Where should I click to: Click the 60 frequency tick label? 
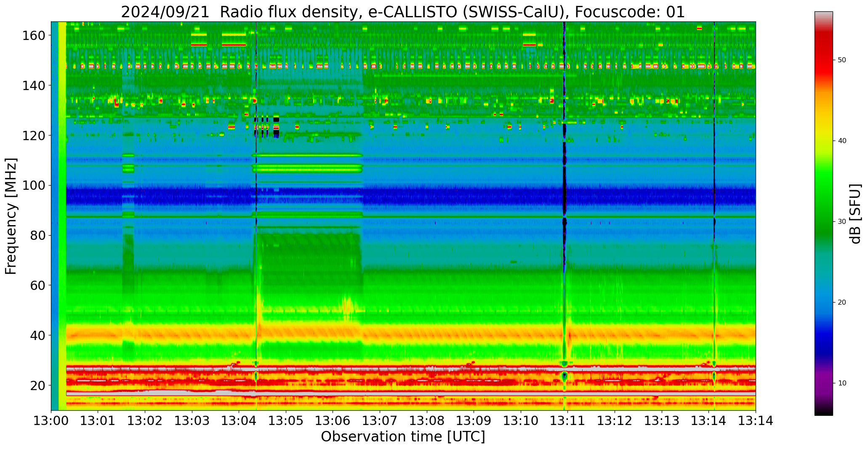click(x=37, y=285)
